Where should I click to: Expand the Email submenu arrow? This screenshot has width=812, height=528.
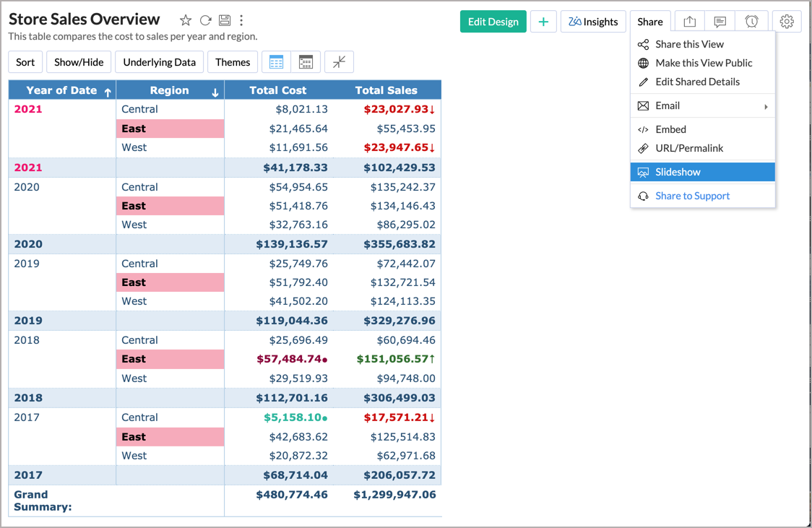coord(766,107)
